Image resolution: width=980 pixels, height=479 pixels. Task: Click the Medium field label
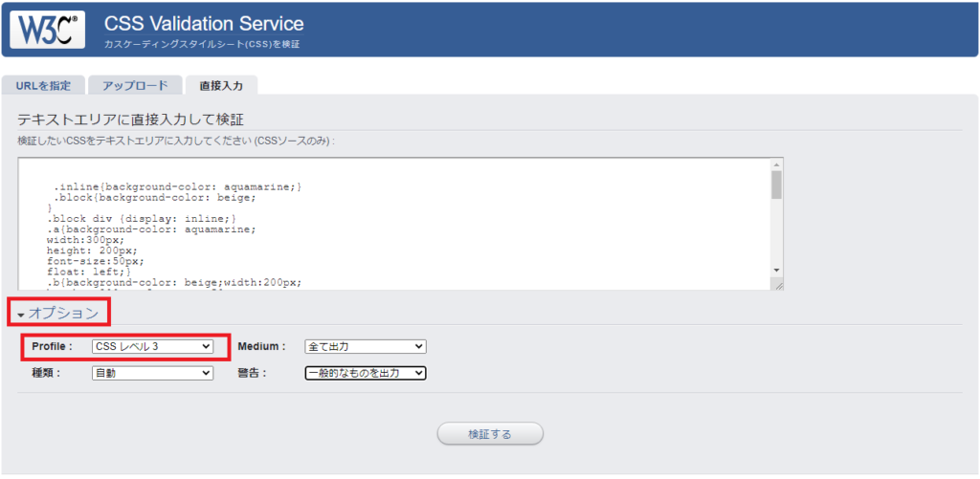click(261, 346)
